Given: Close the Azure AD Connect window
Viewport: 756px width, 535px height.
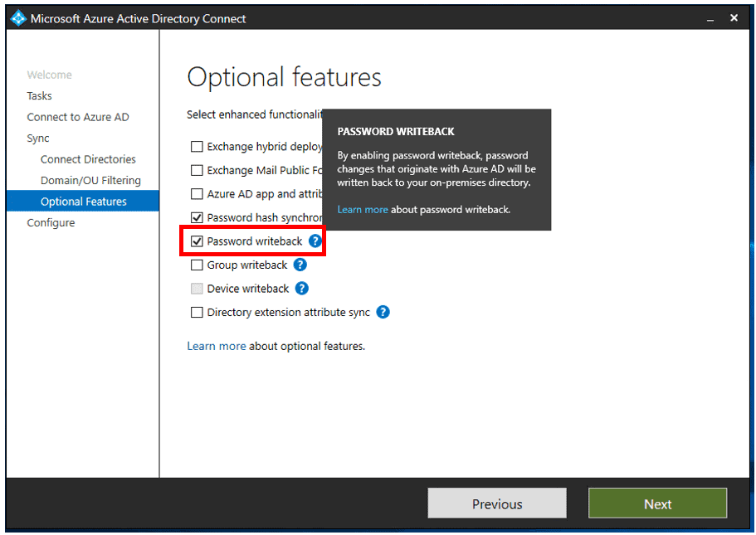Looking at the screenshot, I should coord(734,18).
